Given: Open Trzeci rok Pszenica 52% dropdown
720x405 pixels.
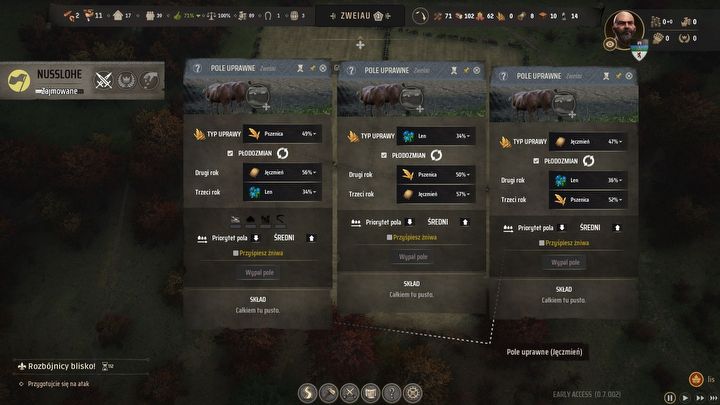Looking at the screenshot, I should coord(588,200).
